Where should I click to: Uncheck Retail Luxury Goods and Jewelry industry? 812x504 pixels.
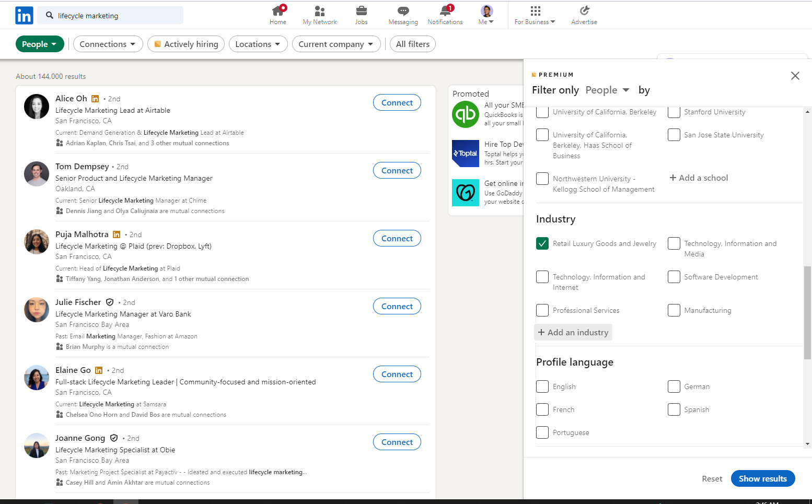coord(542,243)
